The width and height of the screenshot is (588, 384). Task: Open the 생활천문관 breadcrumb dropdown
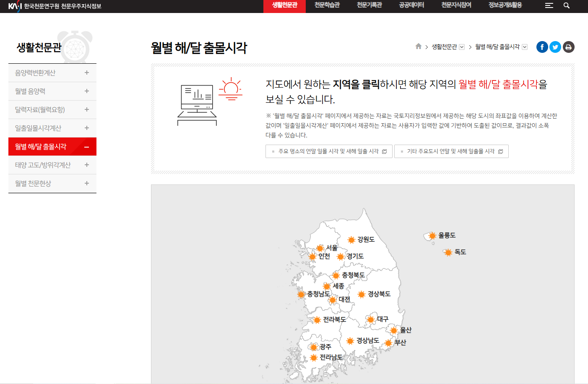pos(462,47)
